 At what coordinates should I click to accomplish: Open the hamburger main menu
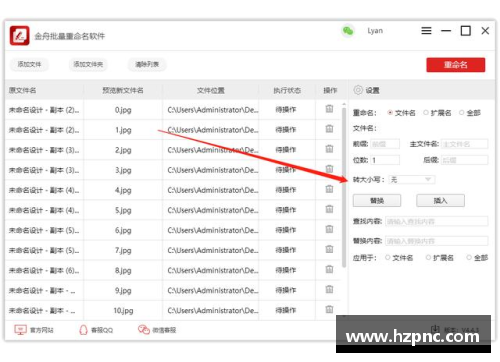(x=426, y=31)
